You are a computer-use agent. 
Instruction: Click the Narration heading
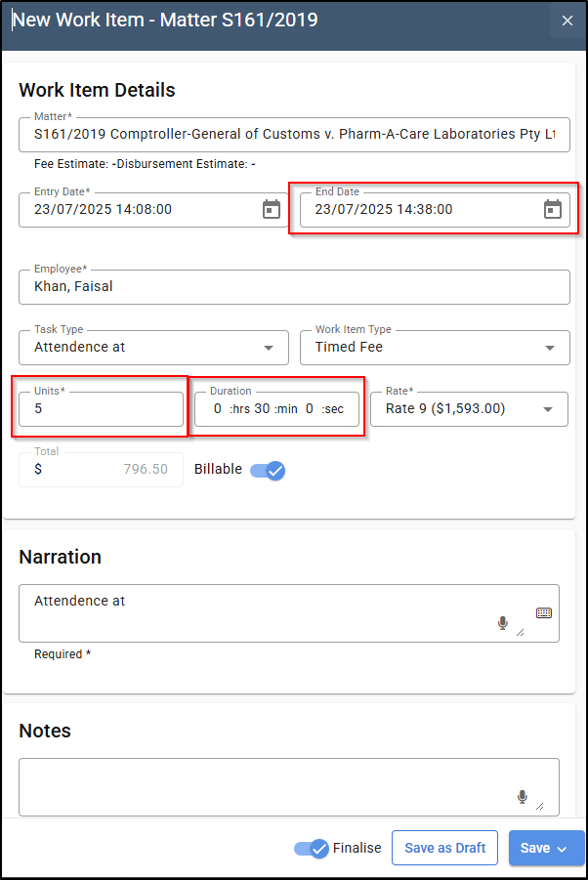[60, 558]
